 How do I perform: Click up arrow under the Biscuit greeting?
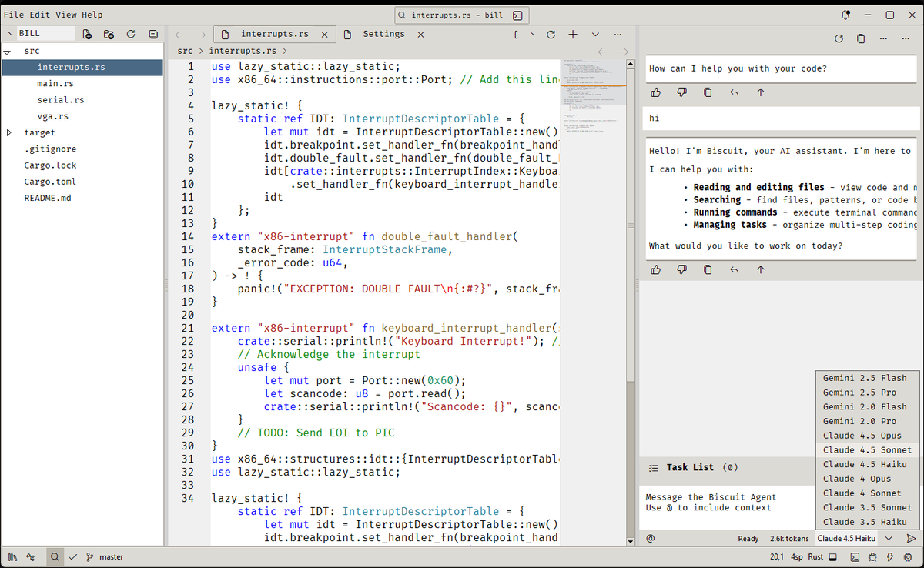761,269
